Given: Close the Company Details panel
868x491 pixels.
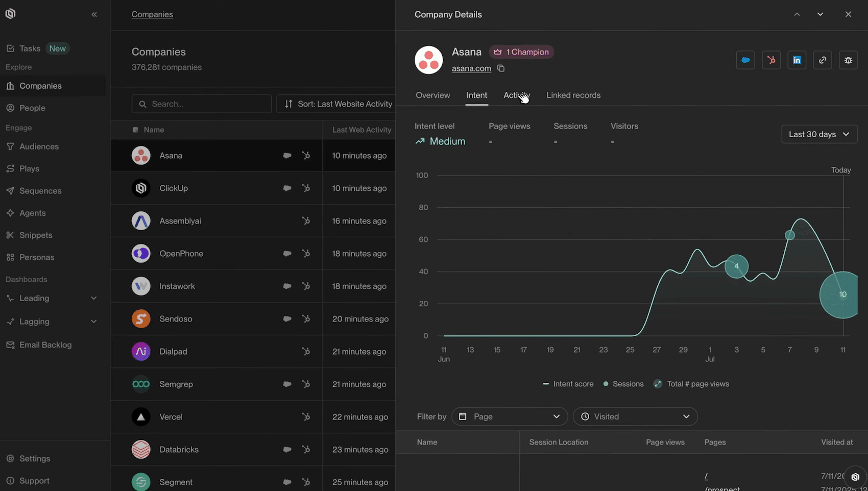Looking at the screenshot, I should [848, 14].
